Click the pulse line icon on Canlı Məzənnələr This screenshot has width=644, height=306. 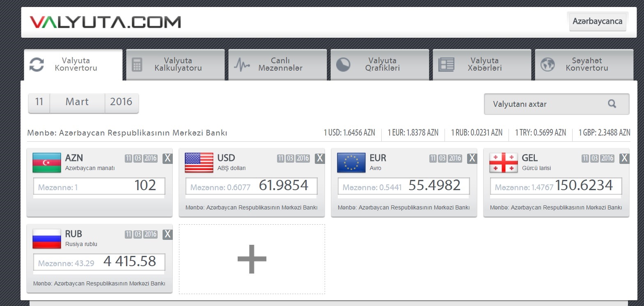(x=242, y=64)
